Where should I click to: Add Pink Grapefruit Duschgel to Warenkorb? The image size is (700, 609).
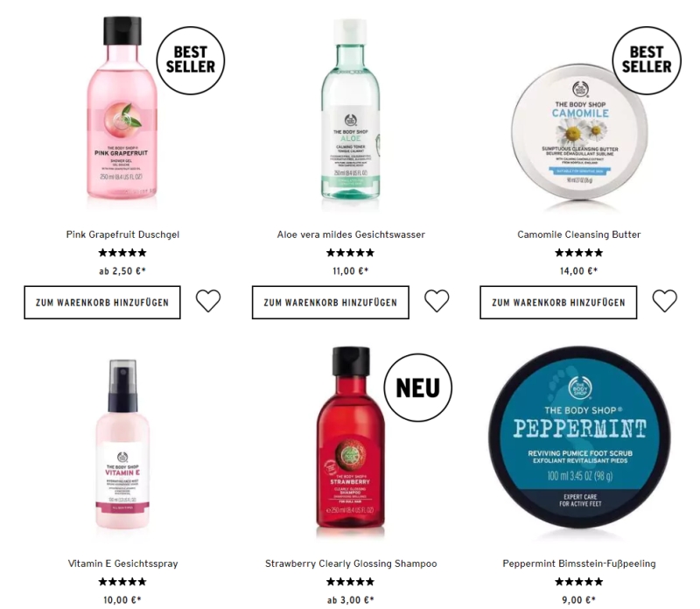[x=102, y=302]
